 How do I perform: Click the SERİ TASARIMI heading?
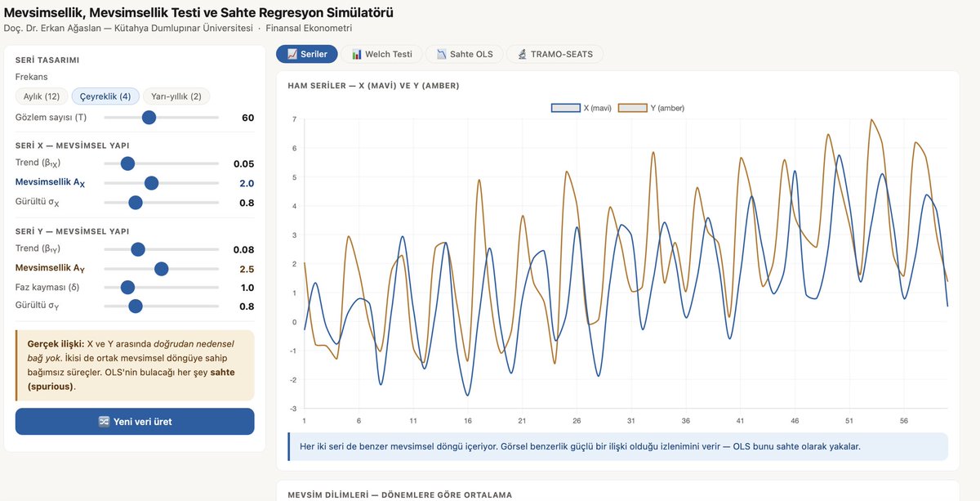[x=47, y=60]
